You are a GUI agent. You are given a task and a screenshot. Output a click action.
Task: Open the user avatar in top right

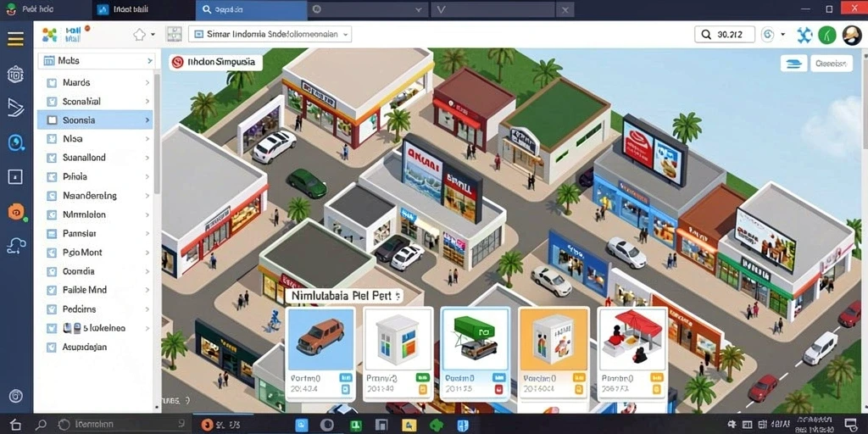[x=852, y=35]
